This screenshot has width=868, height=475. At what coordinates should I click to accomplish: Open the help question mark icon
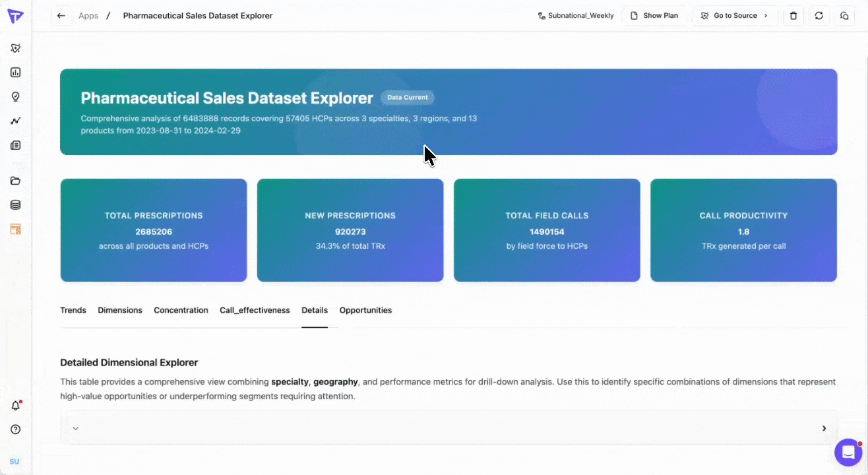16,429
